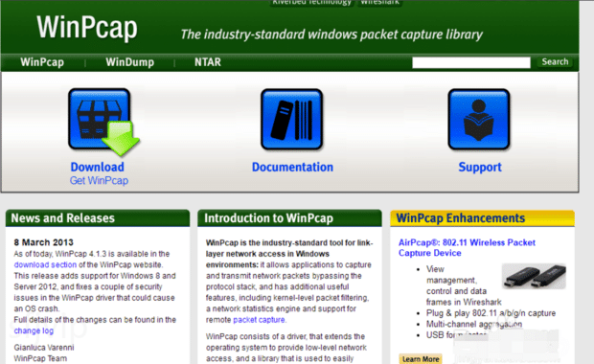Click the Plug & play 802.11 a/b/g/n bullet

(491, 313)
